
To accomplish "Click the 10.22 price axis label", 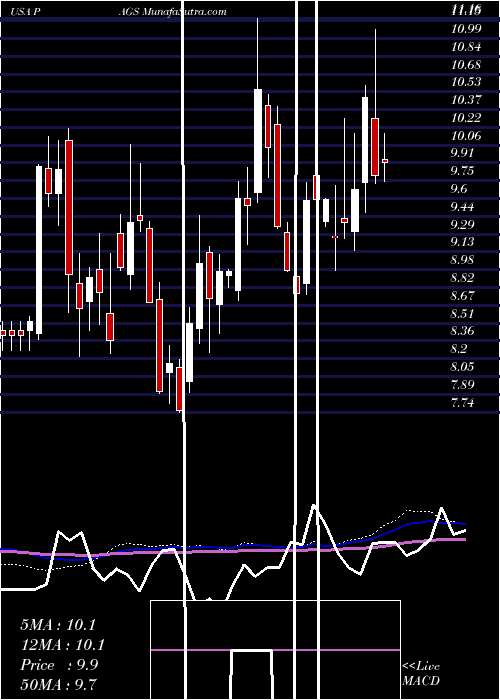I will tap(466, 117).
